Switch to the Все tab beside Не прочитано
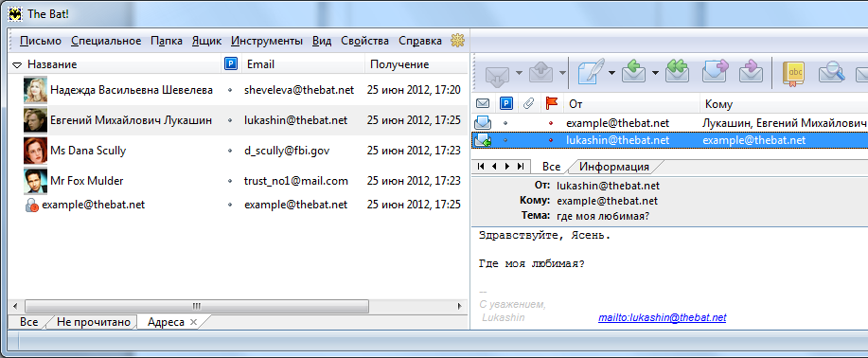This screenshot has width=868, height=358. [x=28, y=322]
